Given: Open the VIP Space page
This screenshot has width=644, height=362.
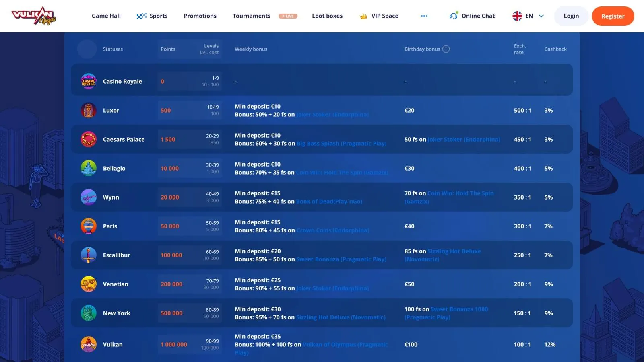Looking at the screenshot, I should click(x=385, y=16).
